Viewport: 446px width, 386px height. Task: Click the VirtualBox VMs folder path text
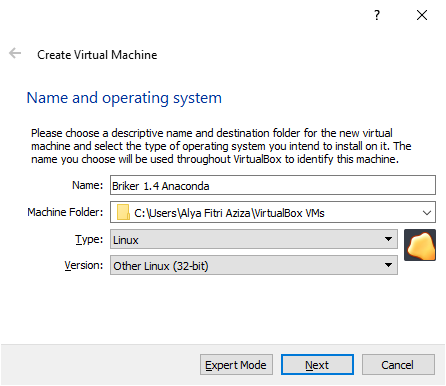pyautogui.click(x=229, y=213)
